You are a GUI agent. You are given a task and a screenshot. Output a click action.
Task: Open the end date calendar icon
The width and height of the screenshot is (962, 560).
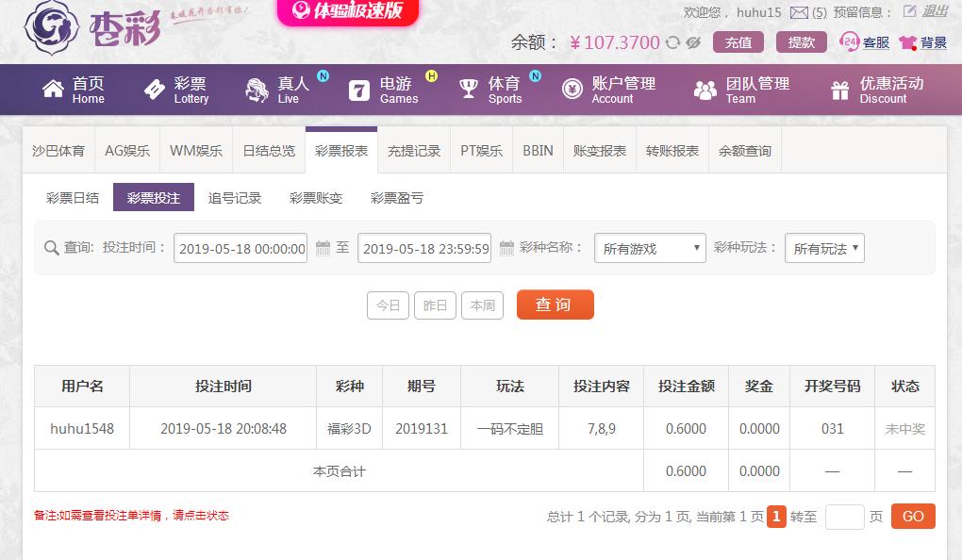506,248
